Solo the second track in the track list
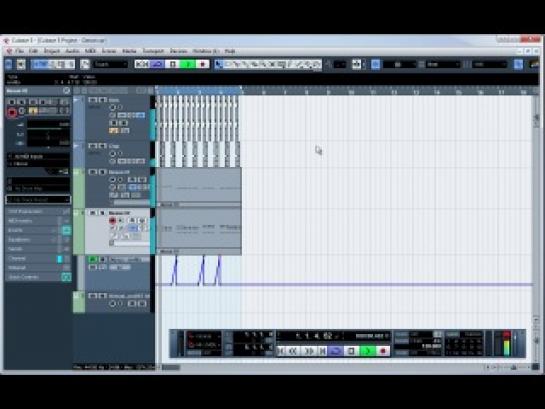Screen dimensions: 545x409 pos(103,146)
